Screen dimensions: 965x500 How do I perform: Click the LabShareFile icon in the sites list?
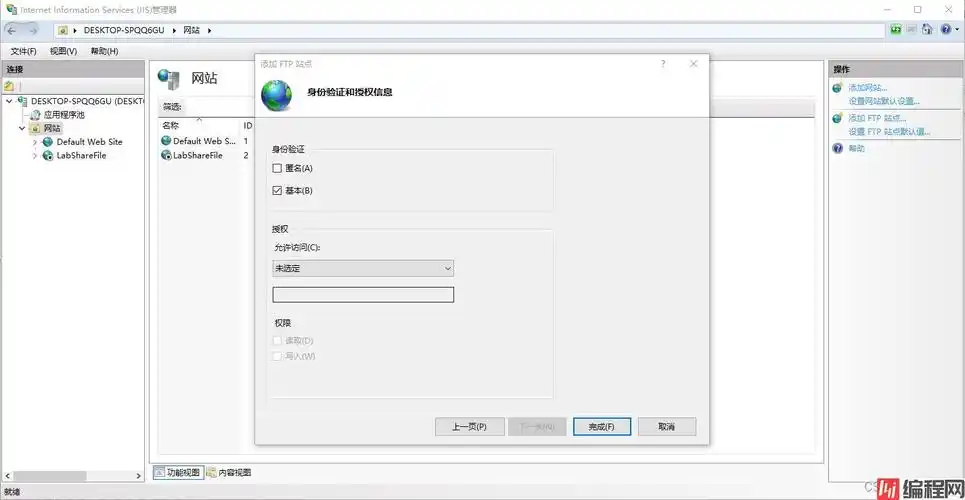[x=166, y=156]
